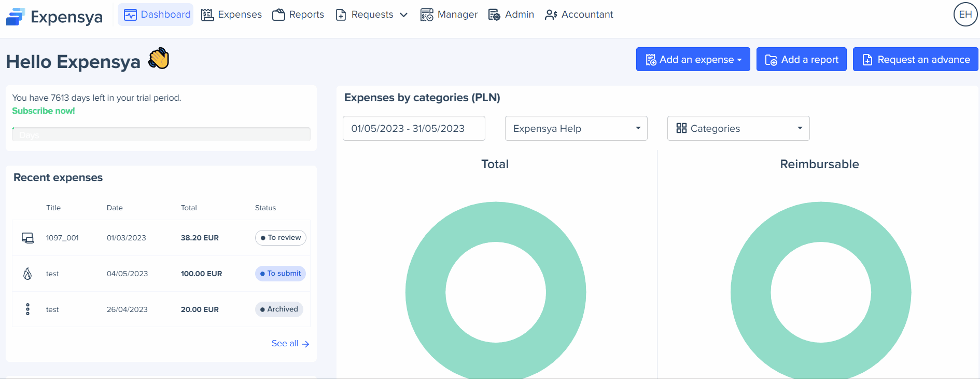The image size is (980, 379).
Task: Click the Add a report button
Action: [801, 60]
